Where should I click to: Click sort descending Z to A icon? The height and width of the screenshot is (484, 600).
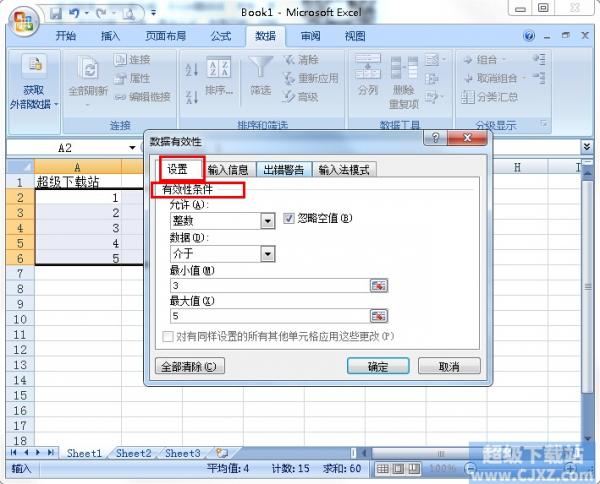tap(192, 97)
